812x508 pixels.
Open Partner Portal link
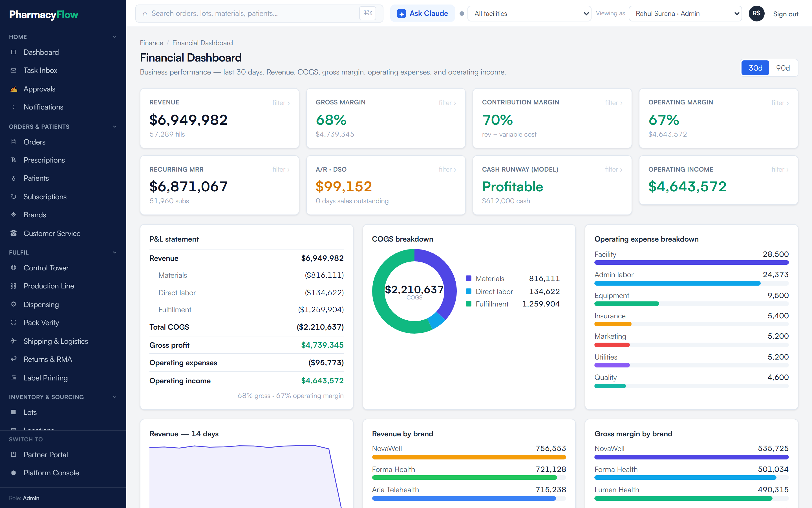(x=63, y=455)
